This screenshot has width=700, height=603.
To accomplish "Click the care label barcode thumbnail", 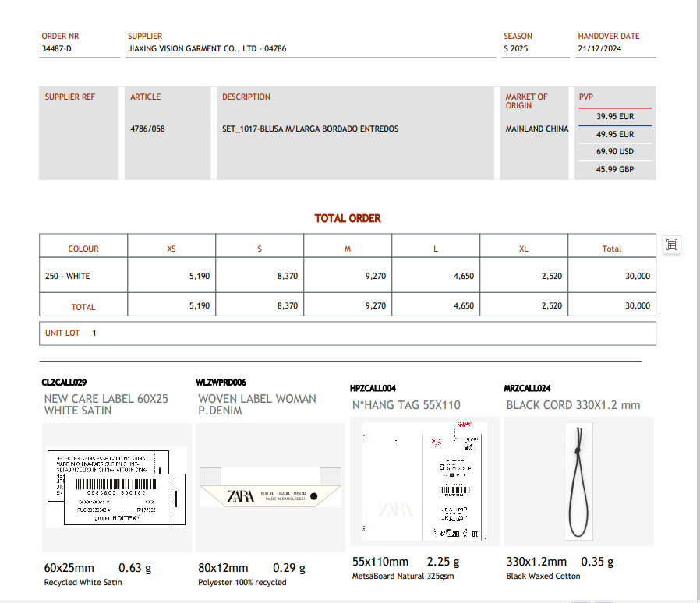I will coord(115,487).
